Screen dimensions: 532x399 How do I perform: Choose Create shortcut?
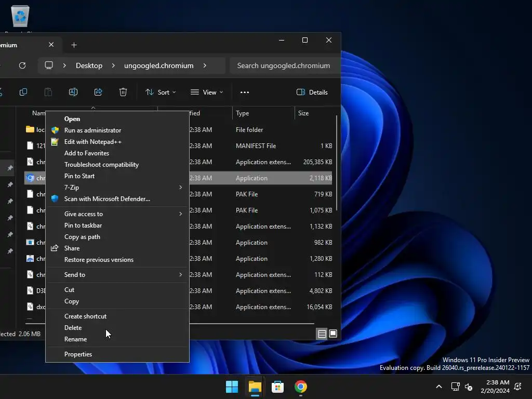[117, 316]
